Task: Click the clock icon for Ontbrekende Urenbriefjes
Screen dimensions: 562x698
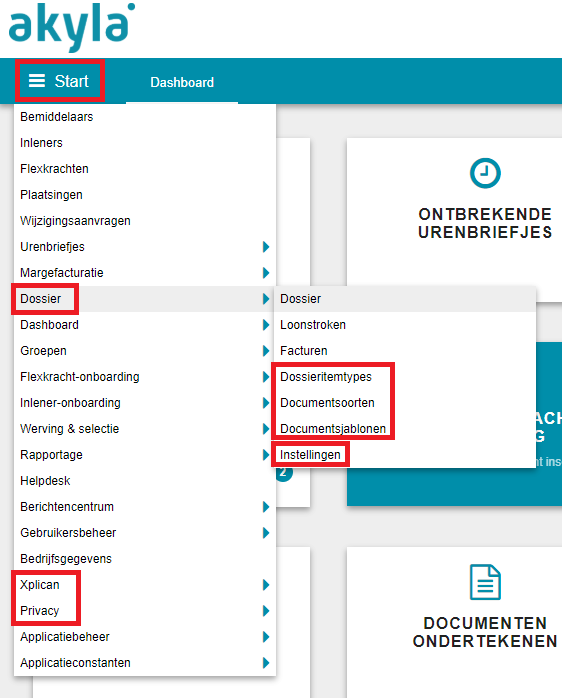Action: tap(485, 173)
